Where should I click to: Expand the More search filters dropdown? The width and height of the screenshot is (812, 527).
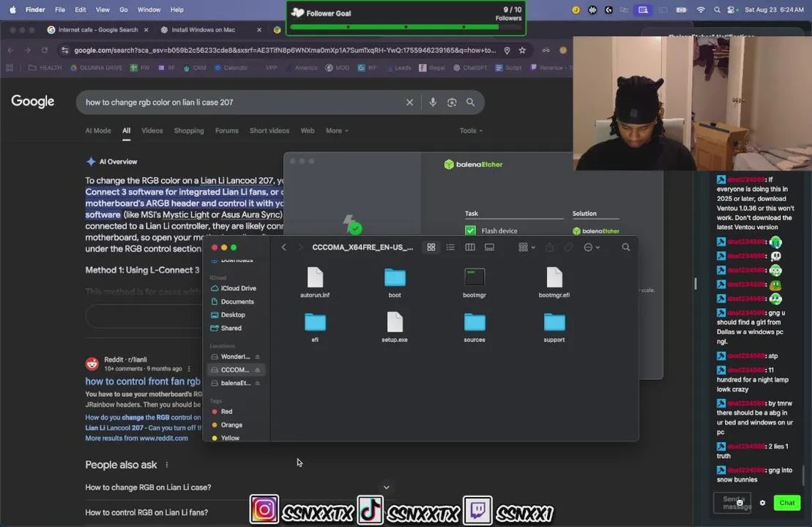[x=337, y=131]
